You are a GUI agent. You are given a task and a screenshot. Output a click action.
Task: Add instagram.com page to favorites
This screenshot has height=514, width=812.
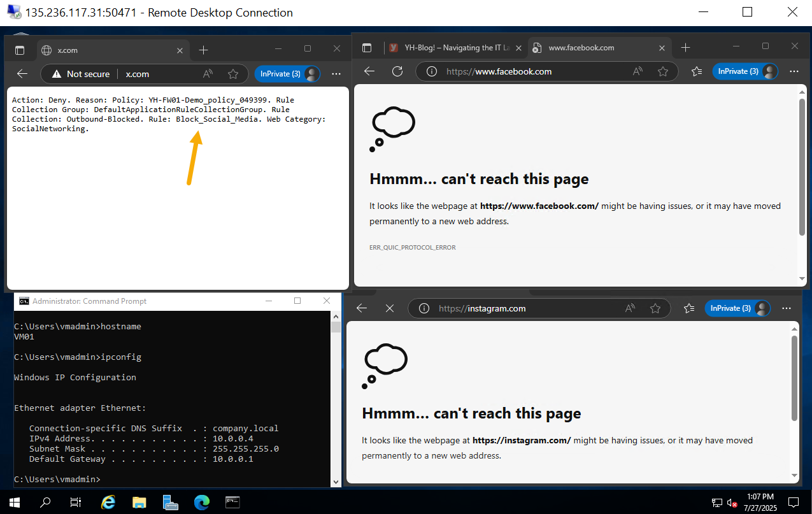click(x=655, y=308)
